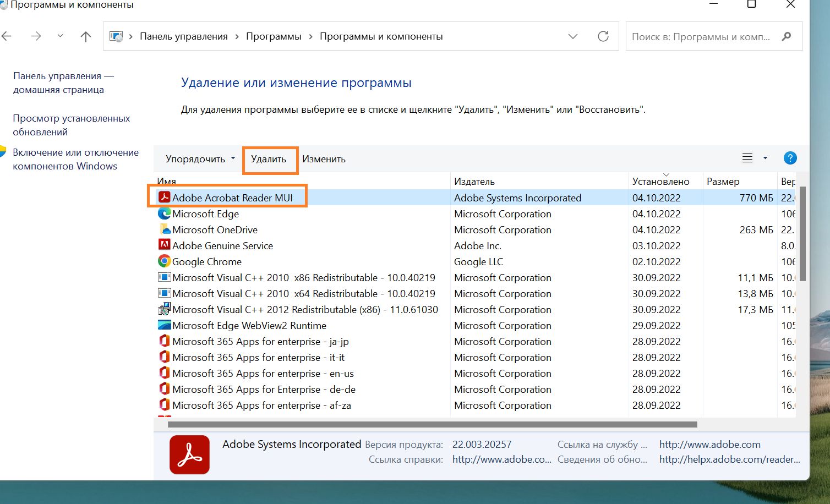Click the Microsoft 365 Apps de-de icon
This screenshot has width=830, height=504.
point(164,388)
